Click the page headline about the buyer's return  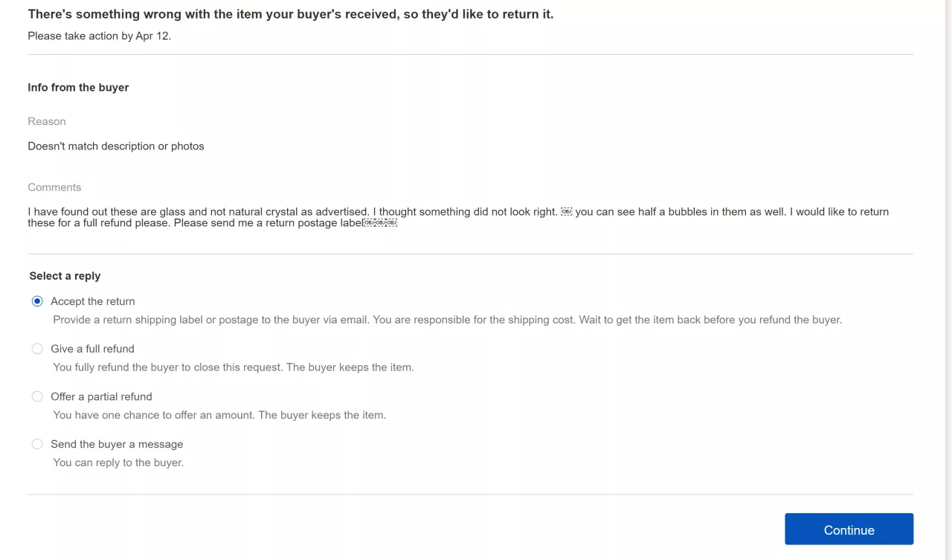290,14
